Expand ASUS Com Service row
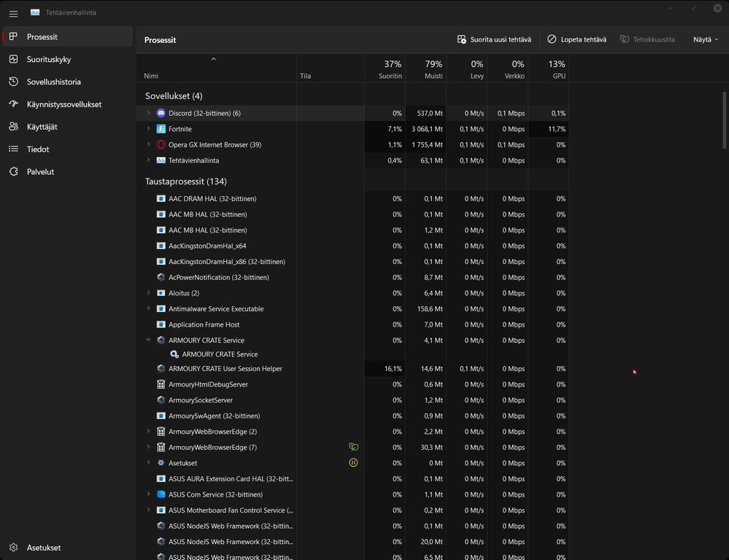Screen dimensions: 729x560 (x=149, y=494)
